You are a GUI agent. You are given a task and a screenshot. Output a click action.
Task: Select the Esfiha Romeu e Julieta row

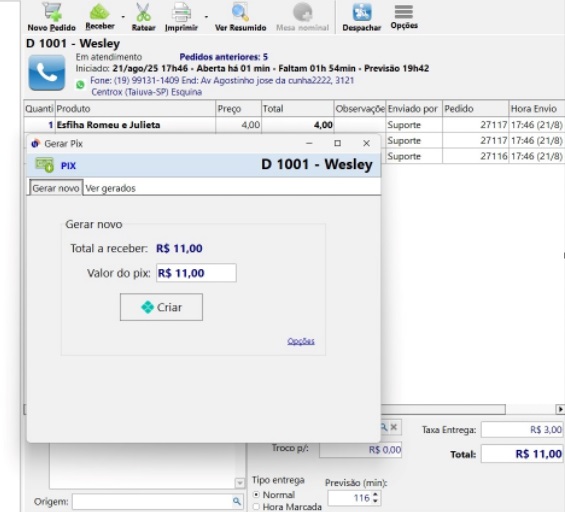coord(294,125)
